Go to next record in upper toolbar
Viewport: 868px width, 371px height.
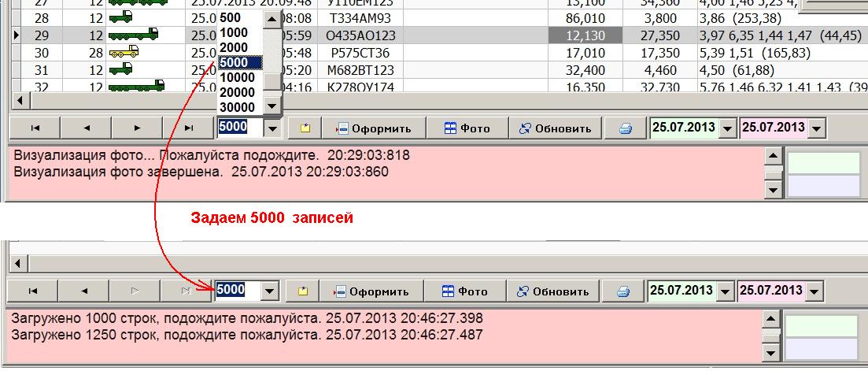(137, 128)
